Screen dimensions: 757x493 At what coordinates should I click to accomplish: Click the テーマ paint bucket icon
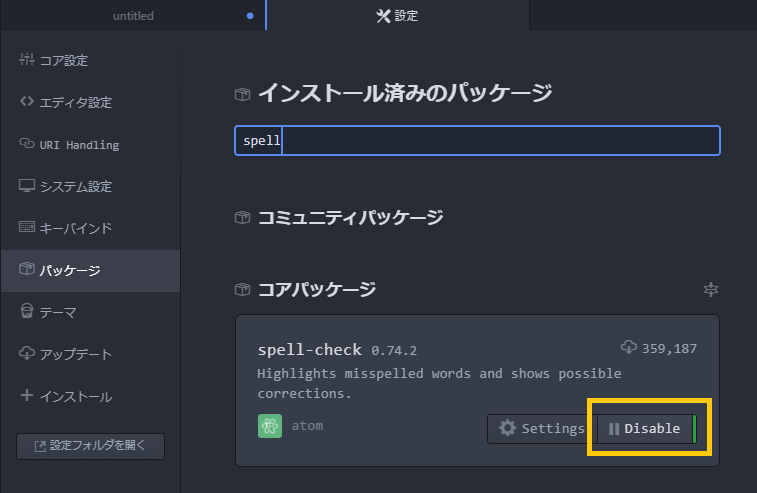click(27, 310)
